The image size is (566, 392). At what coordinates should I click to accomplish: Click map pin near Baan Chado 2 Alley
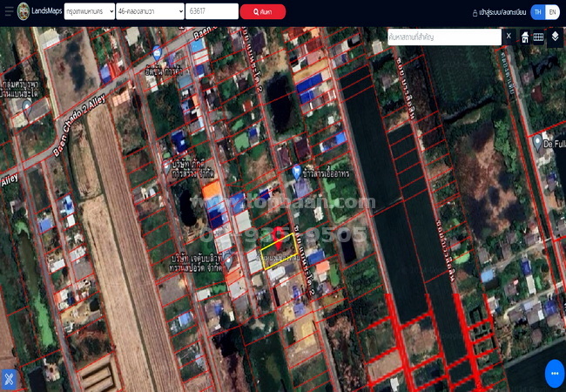tap(27, 108)
